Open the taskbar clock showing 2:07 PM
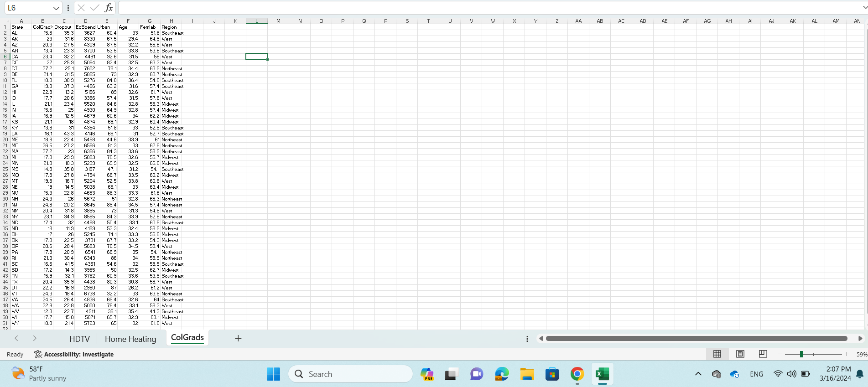The height and width of the screenshot is (387, 868). coord(835,374)
